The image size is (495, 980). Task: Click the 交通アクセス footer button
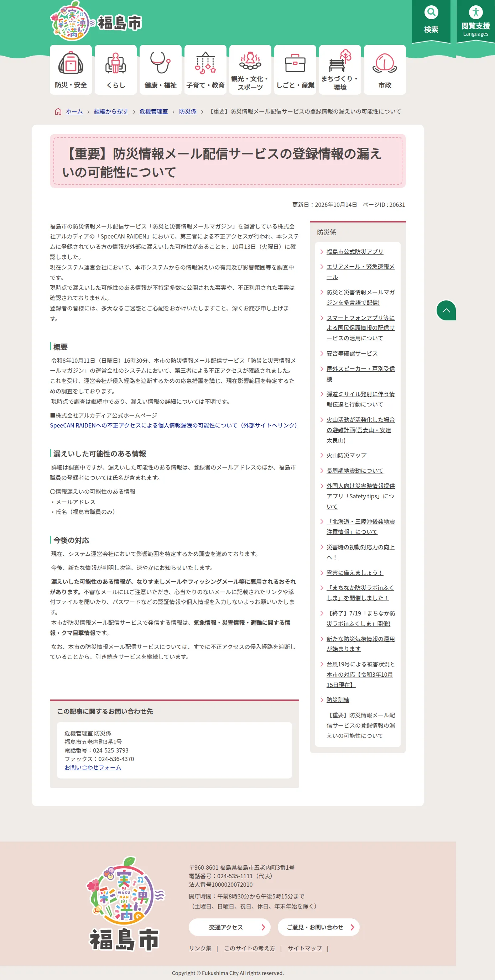[x=229, y=927]
